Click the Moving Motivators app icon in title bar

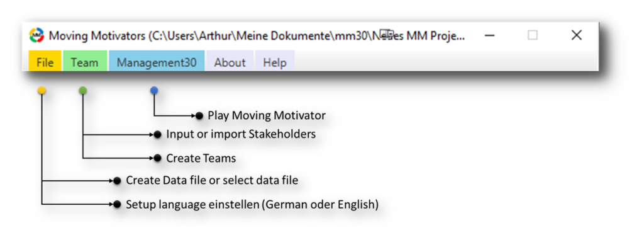[x=36, y=35]
